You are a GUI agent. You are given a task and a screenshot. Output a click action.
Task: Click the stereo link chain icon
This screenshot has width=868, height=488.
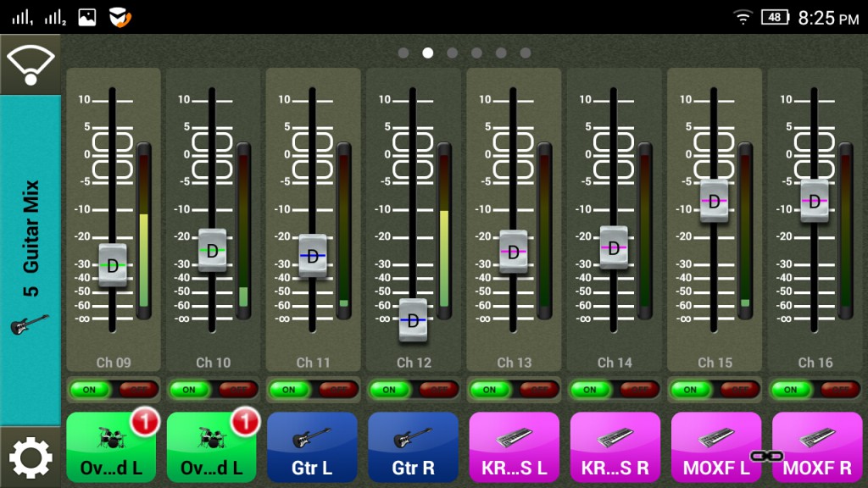coord(765,456)
